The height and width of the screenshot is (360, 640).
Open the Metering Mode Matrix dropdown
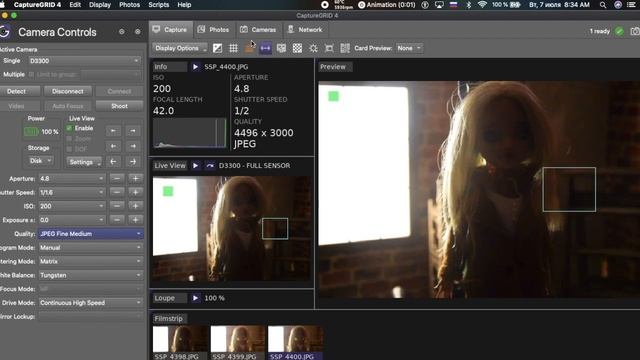pos(91,261)
